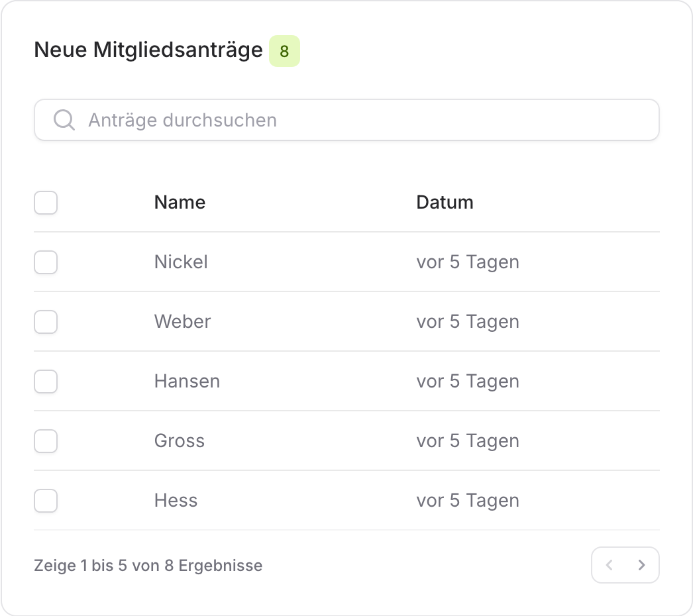The height and width of the screenshot is (616, 693).
Task: Check the checkbox next to Gross
Action: coord(45,441)
